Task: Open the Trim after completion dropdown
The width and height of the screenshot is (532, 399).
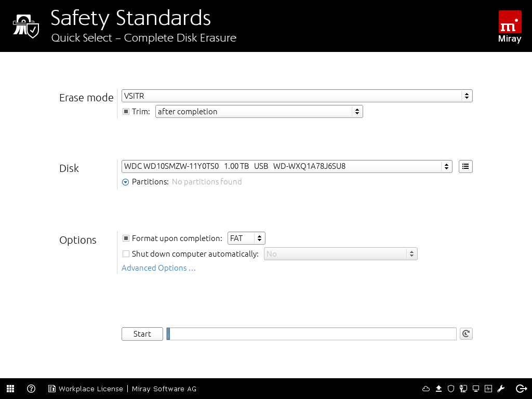Action: (259, 112)
